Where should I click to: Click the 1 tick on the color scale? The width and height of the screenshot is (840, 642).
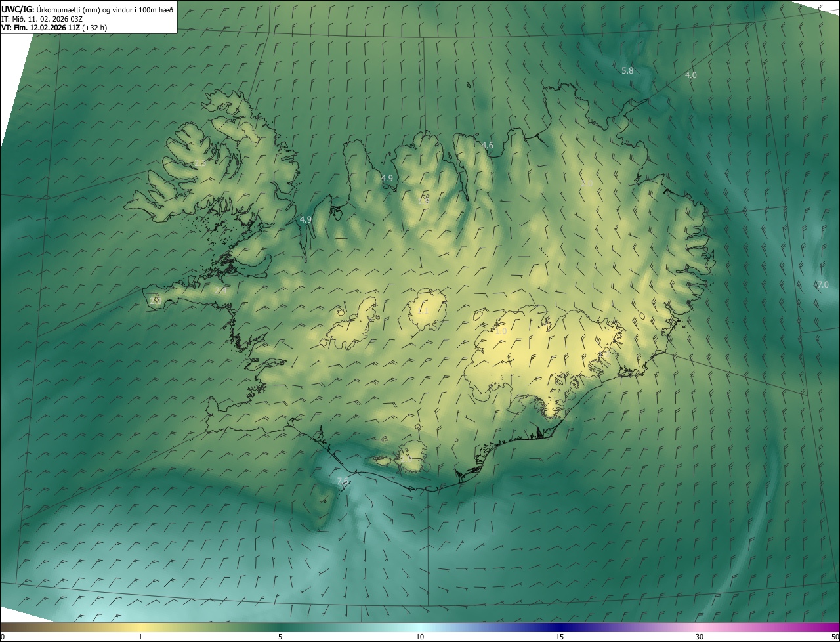pyautogui.click(x=140, y=637)
